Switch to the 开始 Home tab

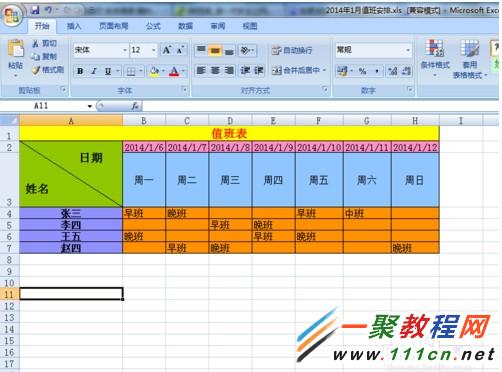point(42,26)
